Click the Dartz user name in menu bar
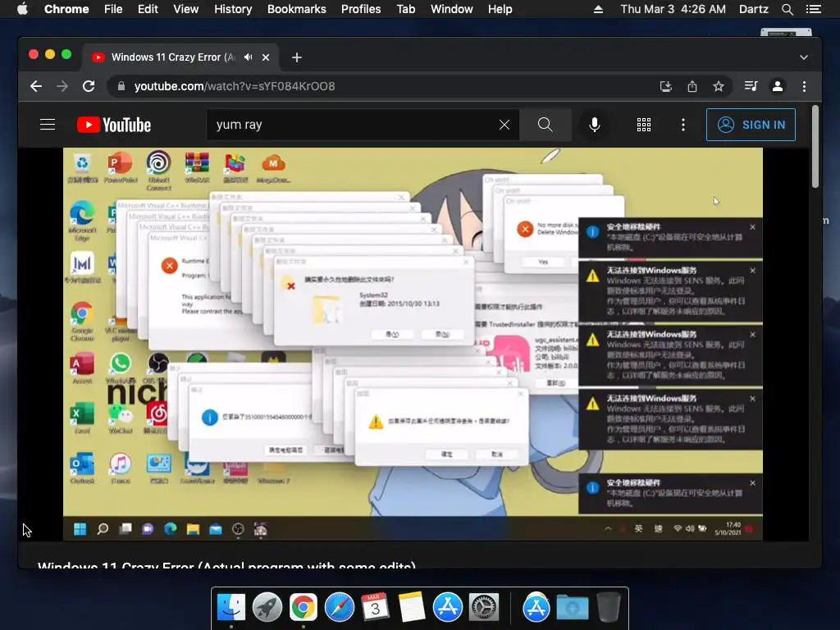Viewport: 840px width, 630px height. click(x=754, y=9)
